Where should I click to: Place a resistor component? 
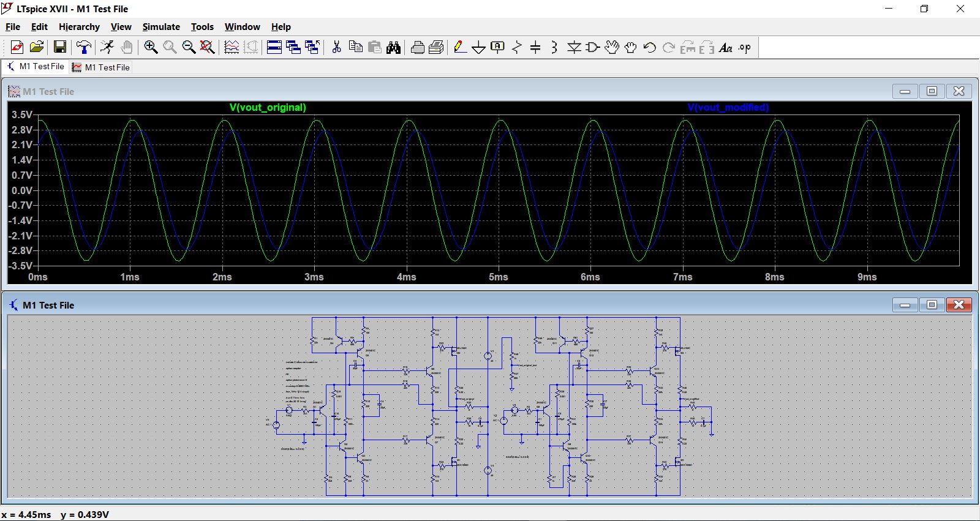pos(517,47)
